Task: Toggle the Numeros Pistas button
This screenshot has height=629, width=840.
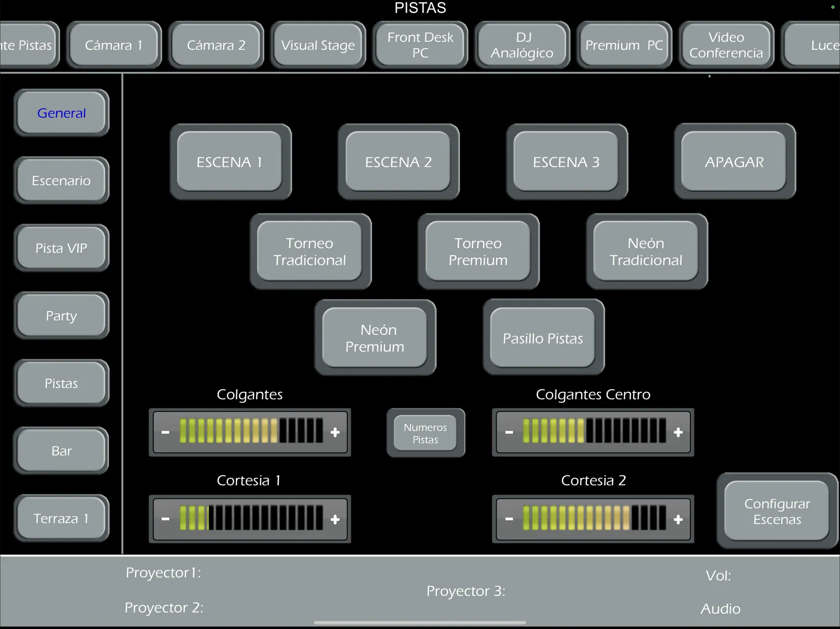Action: coord(425,433)
